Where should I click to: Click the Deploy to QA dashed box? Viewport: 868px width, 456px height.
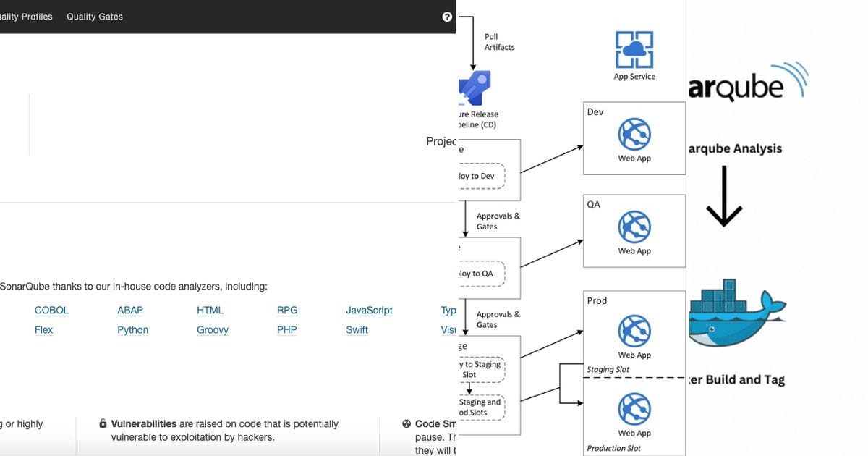coord(480,274)
